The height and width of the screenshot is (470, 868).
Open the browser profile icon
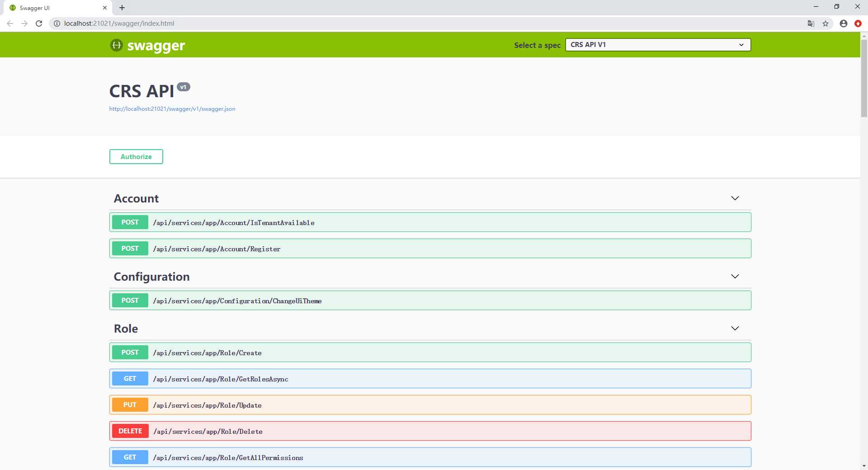844,23
